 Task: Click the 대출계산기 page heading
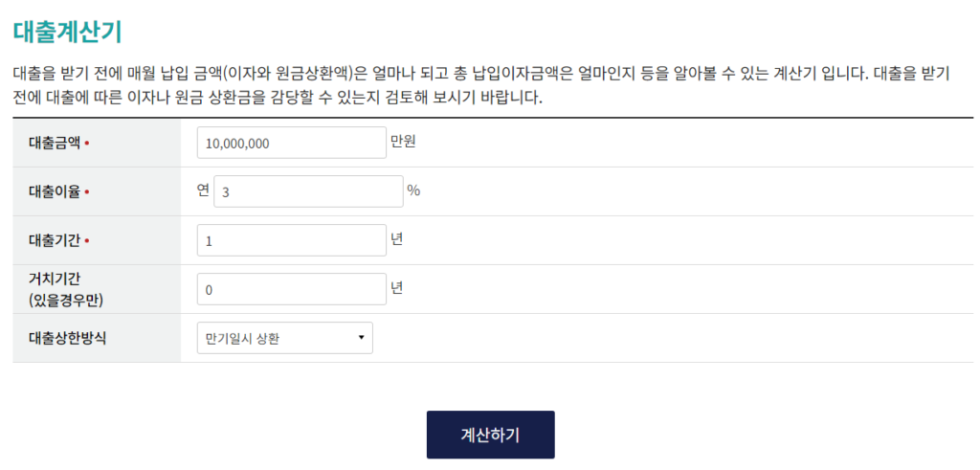68,32
